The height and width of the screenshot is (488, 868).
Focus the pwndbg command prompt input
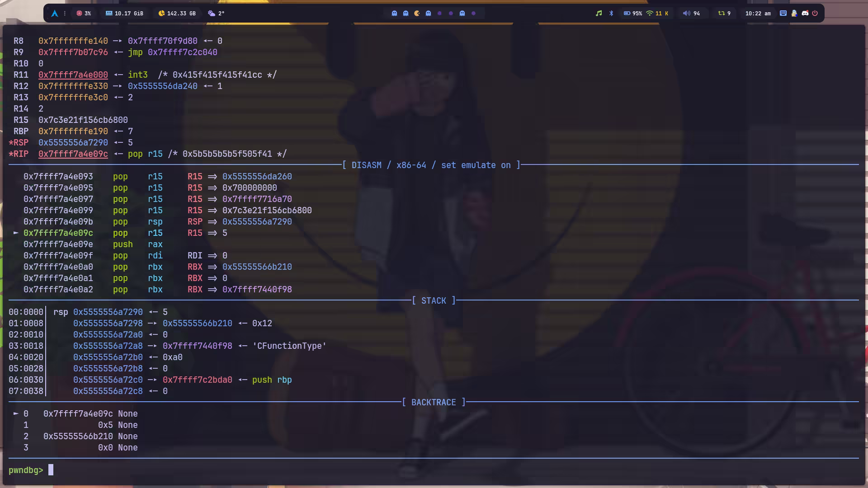click(x=51, y=470)
